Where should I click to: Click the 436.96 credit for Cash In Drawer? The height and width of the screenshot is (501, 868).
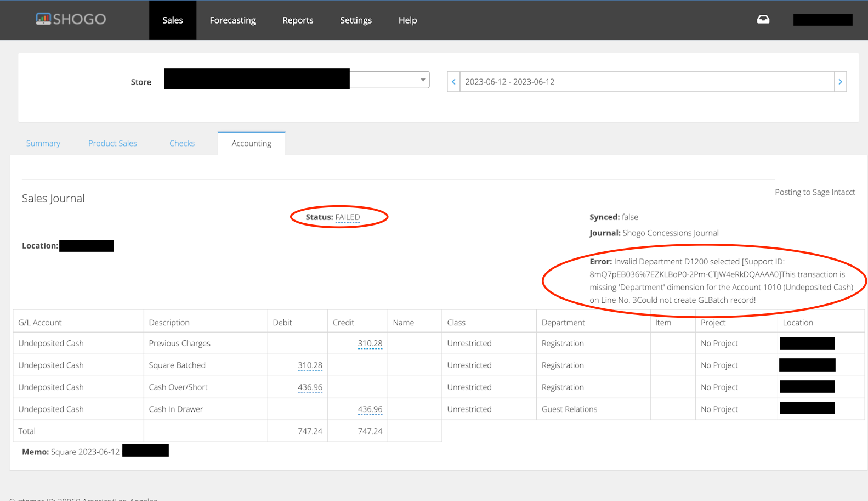pyautogui.click(x=370, y=409)
